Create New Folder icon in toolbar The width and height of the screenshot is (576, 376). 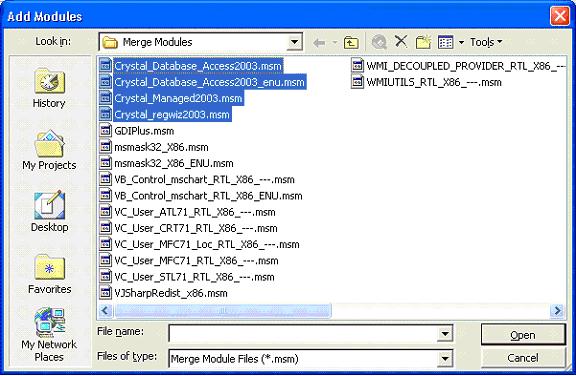click(423, 42)
